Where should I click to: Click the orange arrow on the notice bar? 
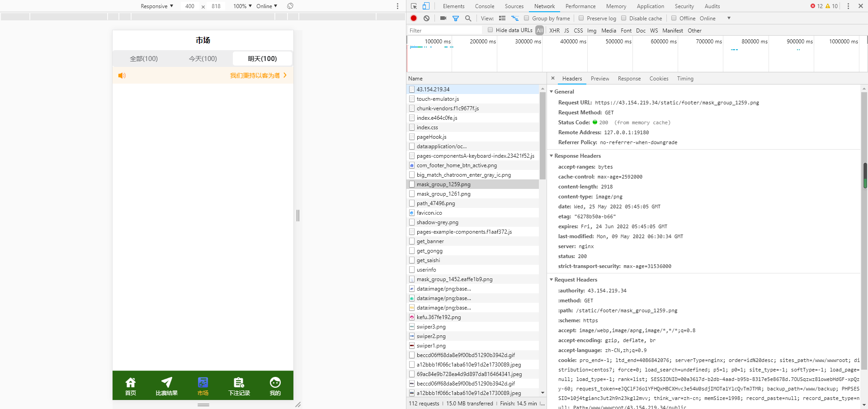coord(285,75)
